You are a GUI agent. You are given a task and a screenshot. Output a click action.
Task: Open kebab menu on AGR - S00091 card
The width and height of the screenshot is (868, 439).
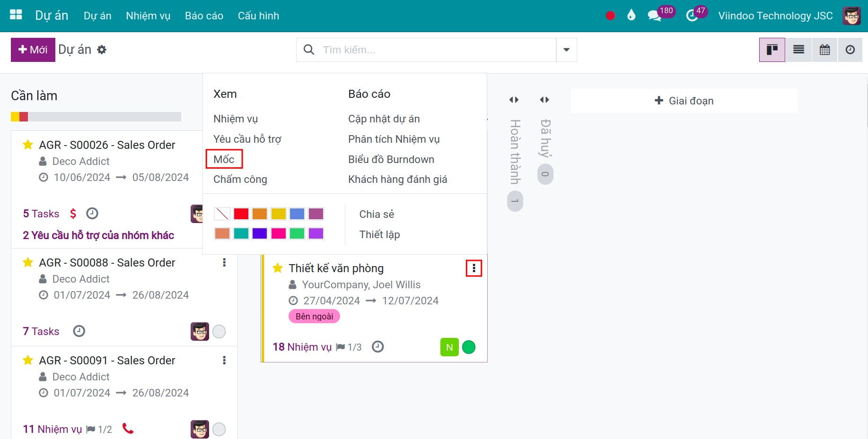point(224,360)
